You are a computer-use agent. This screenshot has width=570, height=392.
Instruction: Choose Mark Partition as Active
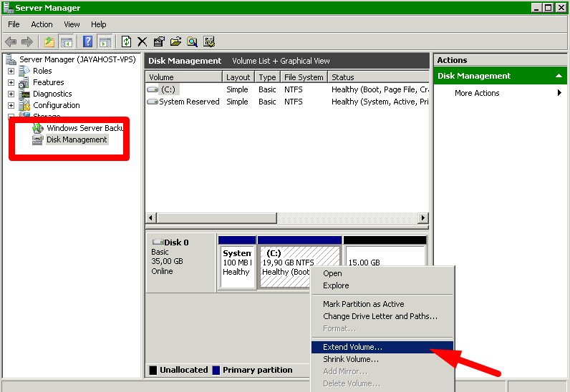[382, 304]
